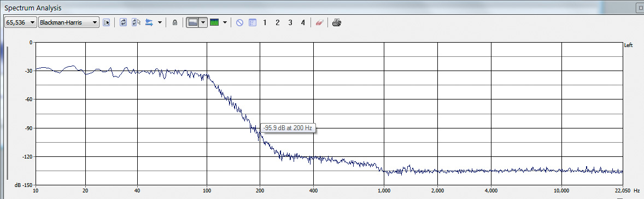Toggle the padlock lock icon
This screenshot has width=644, height=199.
174,22
